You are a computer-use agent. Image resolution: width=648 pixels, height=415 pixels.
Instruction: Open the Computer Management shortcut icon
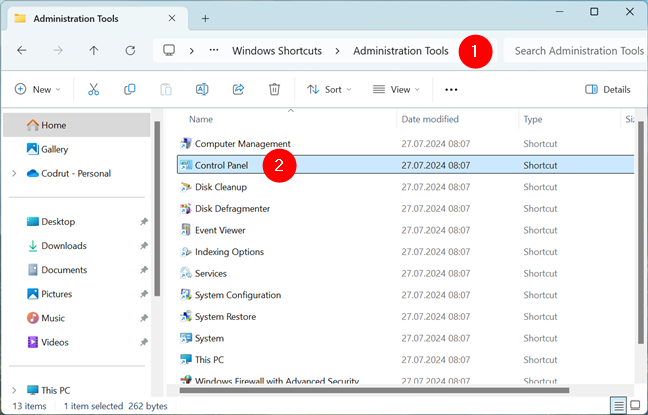pos(186,143)
